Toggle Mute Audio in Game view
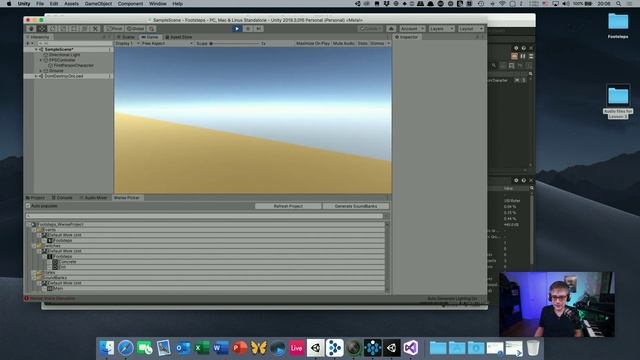 (343, 43)
